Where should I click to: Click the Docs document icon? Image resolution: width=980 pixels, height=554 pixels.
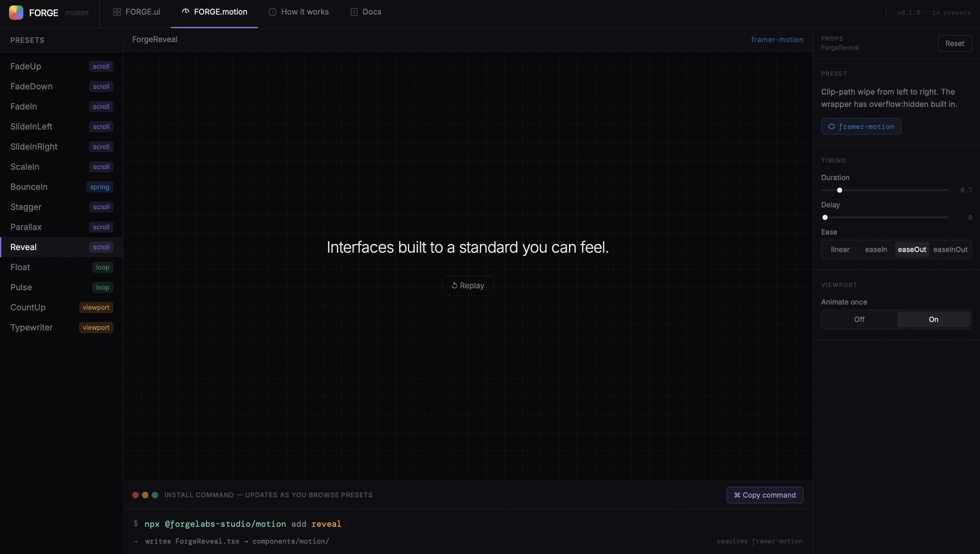(x=354, y=12)
